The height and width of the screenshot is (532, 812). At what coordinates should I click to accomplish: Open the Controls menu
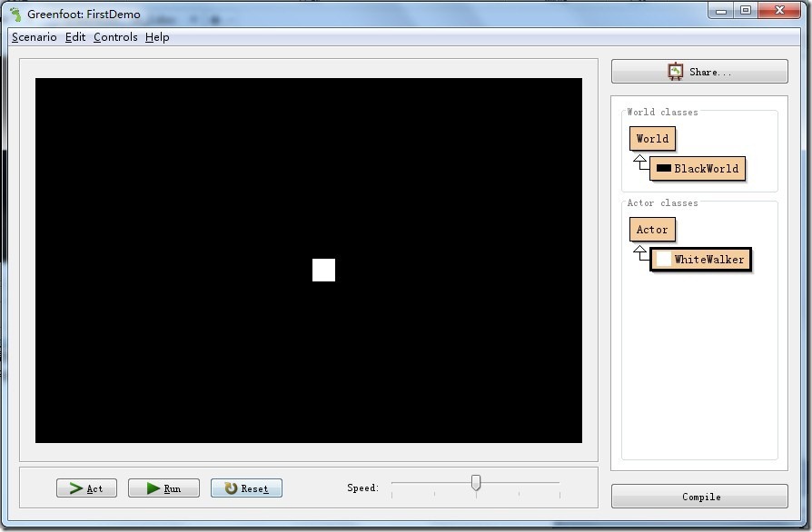tap(115, 37)
